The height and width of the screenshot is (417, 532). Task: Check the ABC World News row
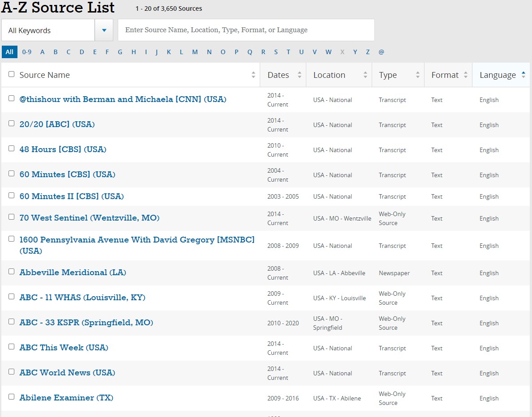point(12,372)
